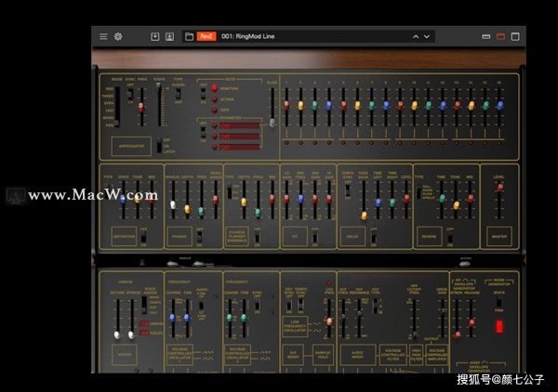Click the Master Level slider cap
Screen dimensions: 558x392
499,188
